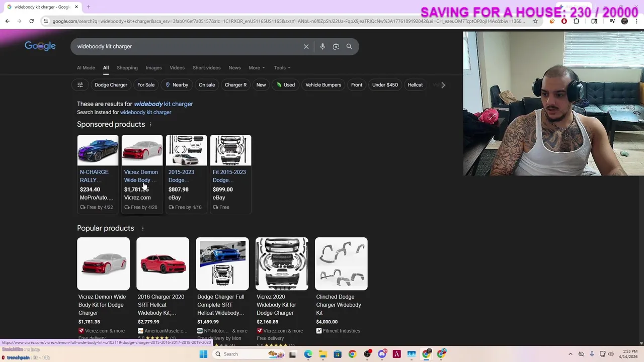Open Clinched Dodge Charger Widebody Kit thumbnail
Image resolution: width=644 pixels, height=362 pixels.
tap(341, 264)
